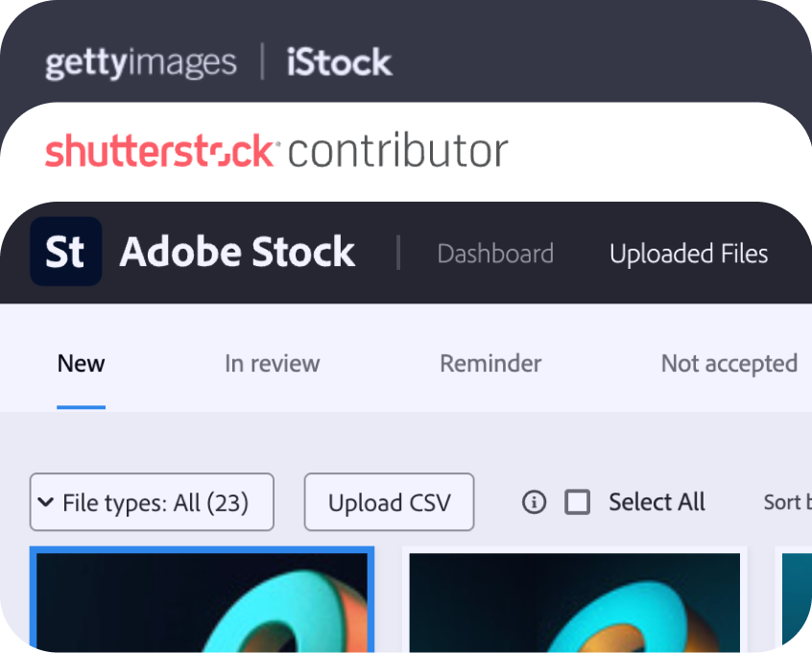Open the Adobe Stock wordmark link
This screenshot has height=653, width=812.
coord(236,252)
